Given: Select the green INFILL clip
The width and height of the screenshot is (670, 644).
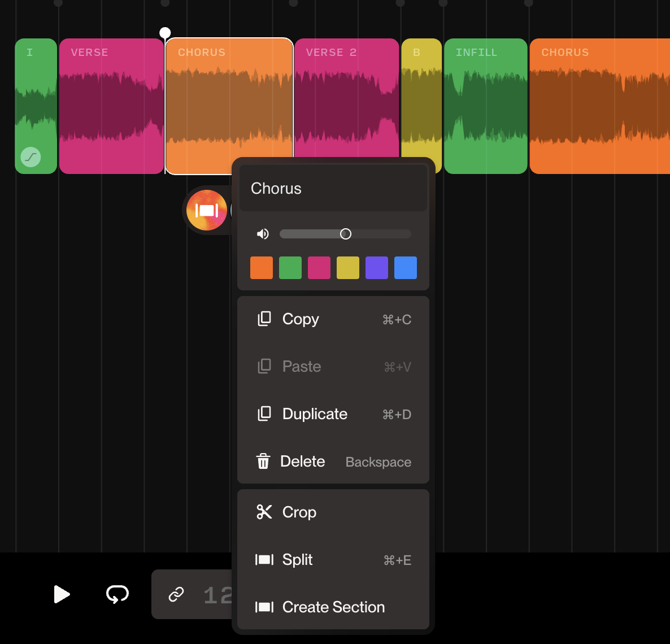Looking at the screenshot, I should [x=486, y=106].
